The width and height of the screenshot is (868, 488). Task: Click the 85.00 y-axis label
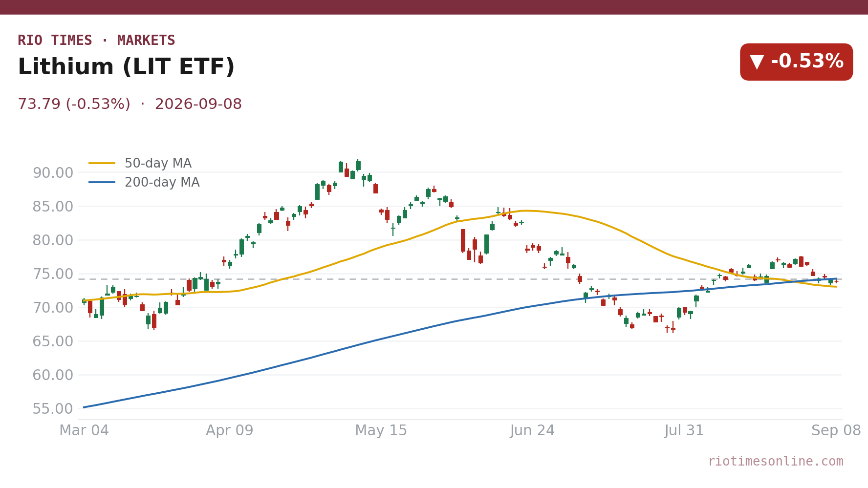[53, 207]
